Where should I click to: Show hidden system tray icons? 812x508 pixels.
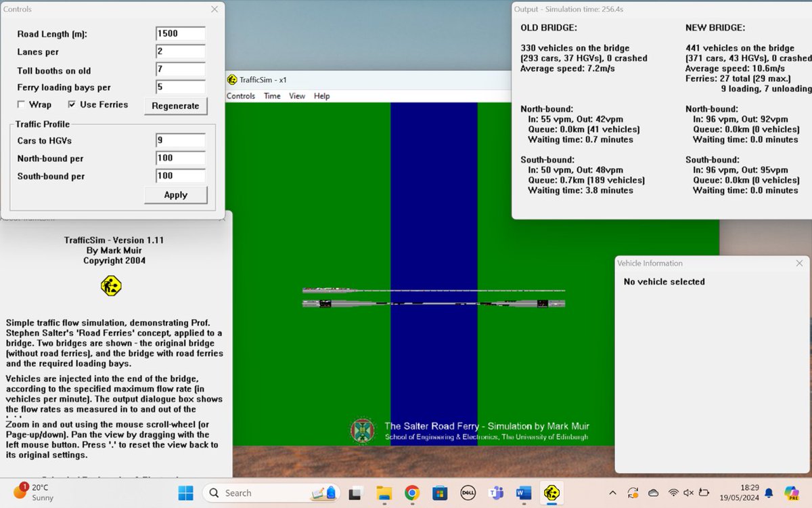tap(612, 493)
